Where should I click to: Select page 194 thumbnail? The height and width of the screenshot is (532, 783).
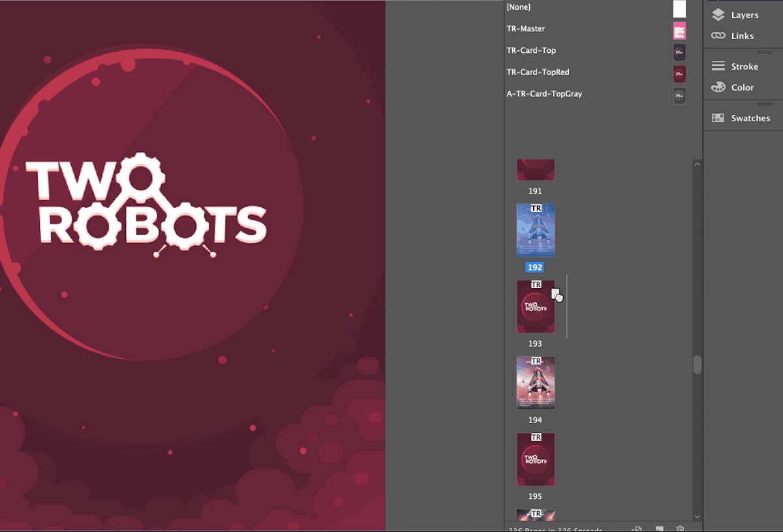[536, 383]
